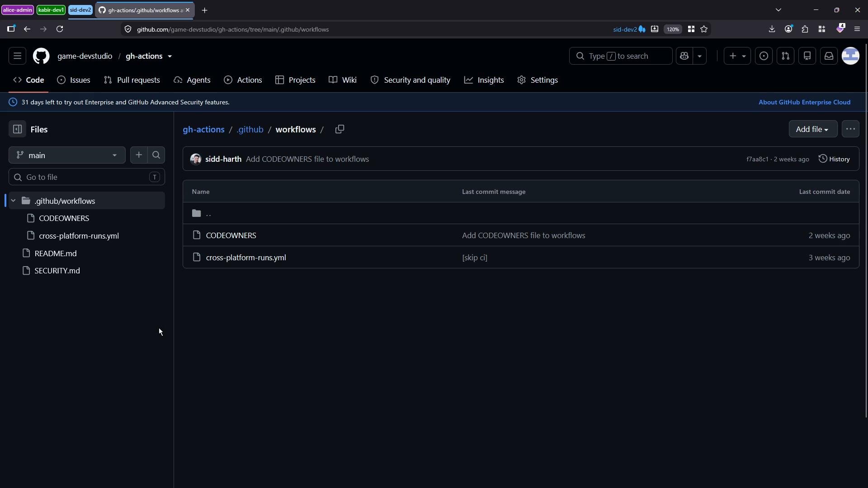Open game-devstudio organization link
The width and height of the screenshot is (868, 488).
[x=85, y=56]
